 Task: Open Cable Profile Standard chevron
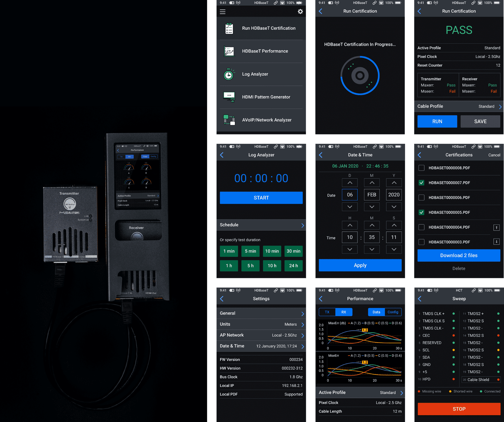click(x=500, y=106)
